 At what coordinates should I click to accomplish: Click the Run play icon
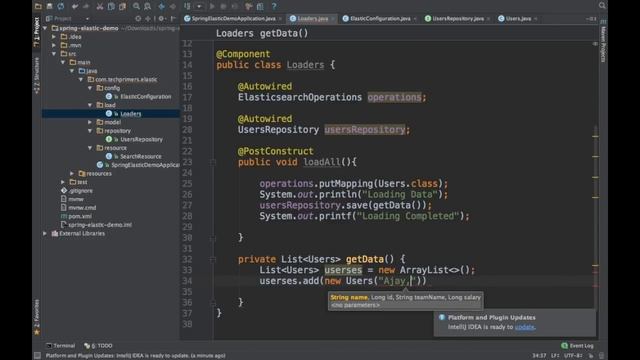tap(212, 6)
